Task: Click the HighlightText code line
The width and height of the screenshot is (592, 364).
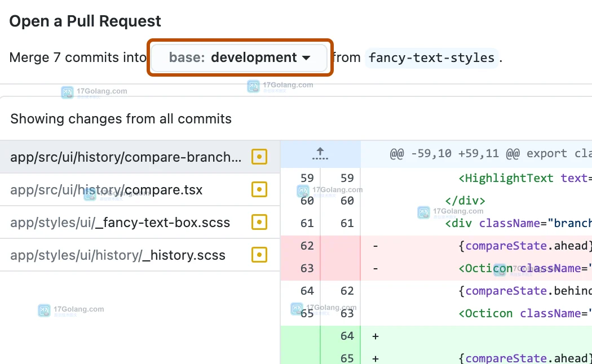Action: pyautogui.click(x=525, y=178)
